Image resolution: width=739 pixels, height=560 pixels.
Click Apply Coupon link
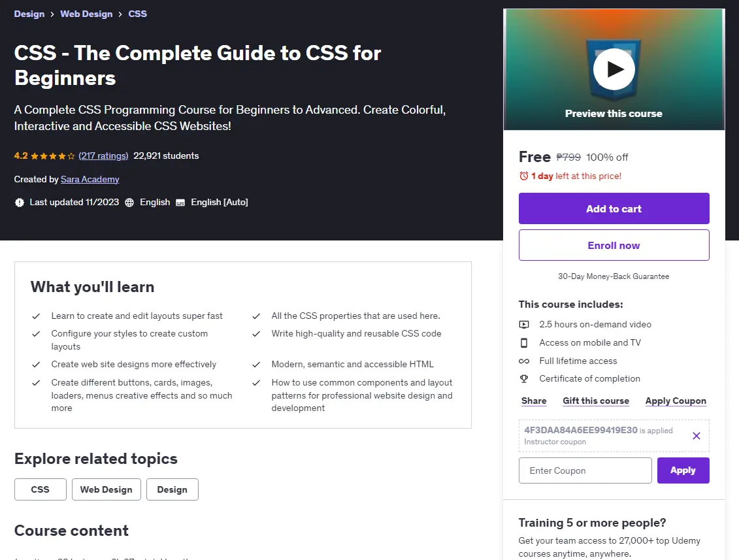[x=676, y=401]
